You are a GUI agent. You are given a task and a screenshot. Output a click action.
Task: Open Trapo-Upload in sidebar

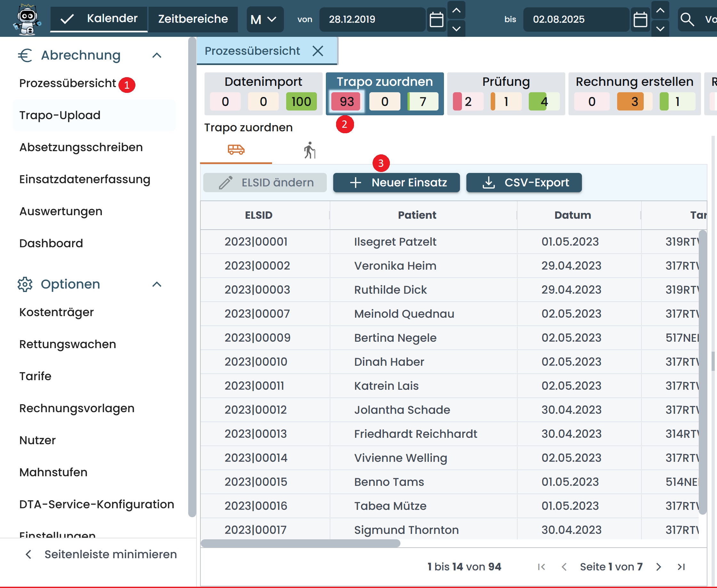(60, 115)
